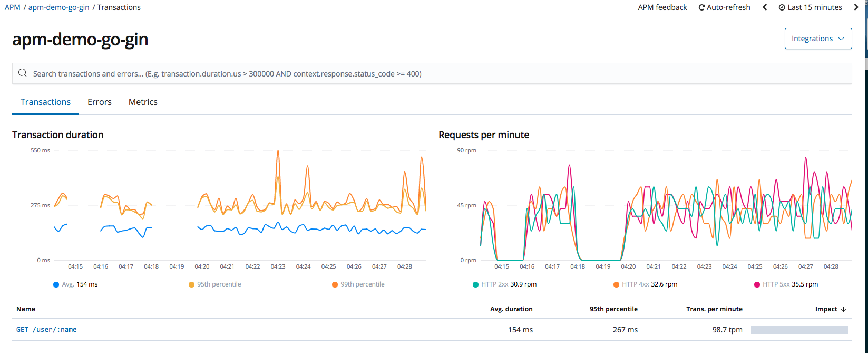This screenshot has width=868, height=353.
Task: Toggle the HTTP 5xx legend item
Action: (x=786, y=284)
